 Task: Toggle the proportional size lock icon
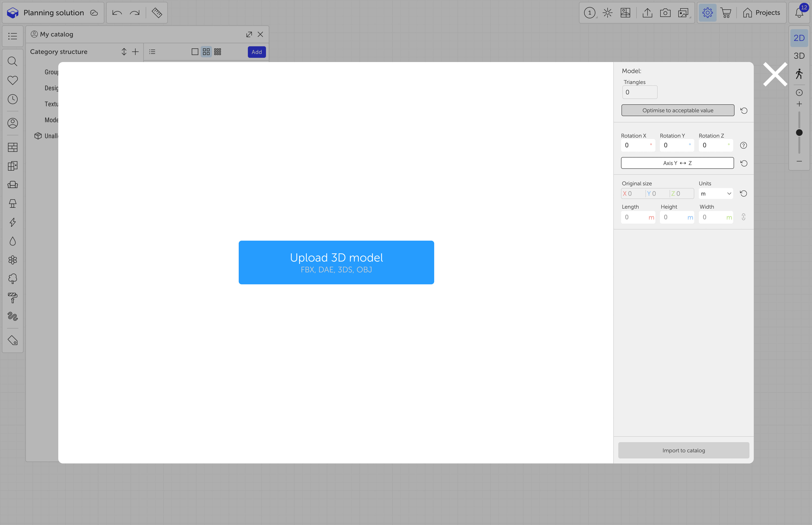[743, 217]
